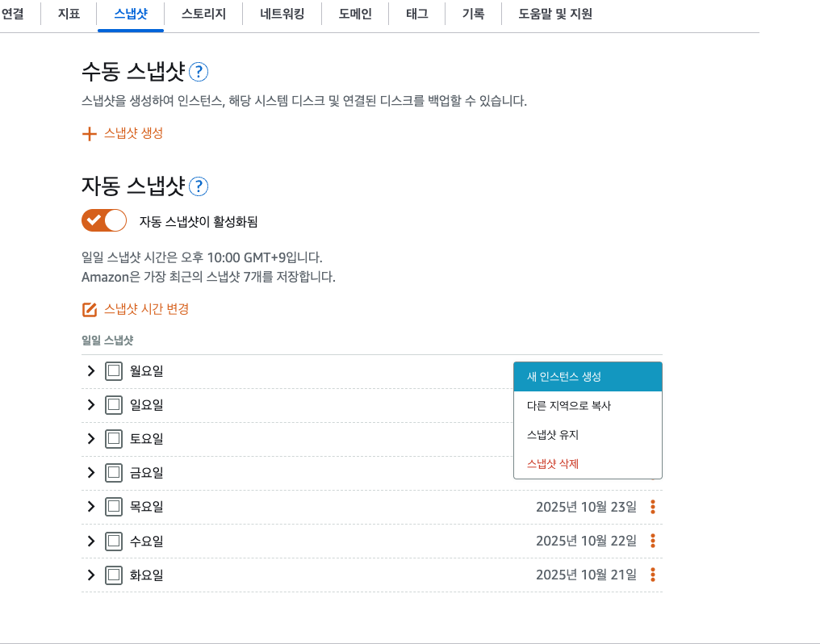Click the edit icon for 스냅샷 시간 변경
The width and height of the screenshot is (820, 644).
pyautogui.click(x=90, y=310)
